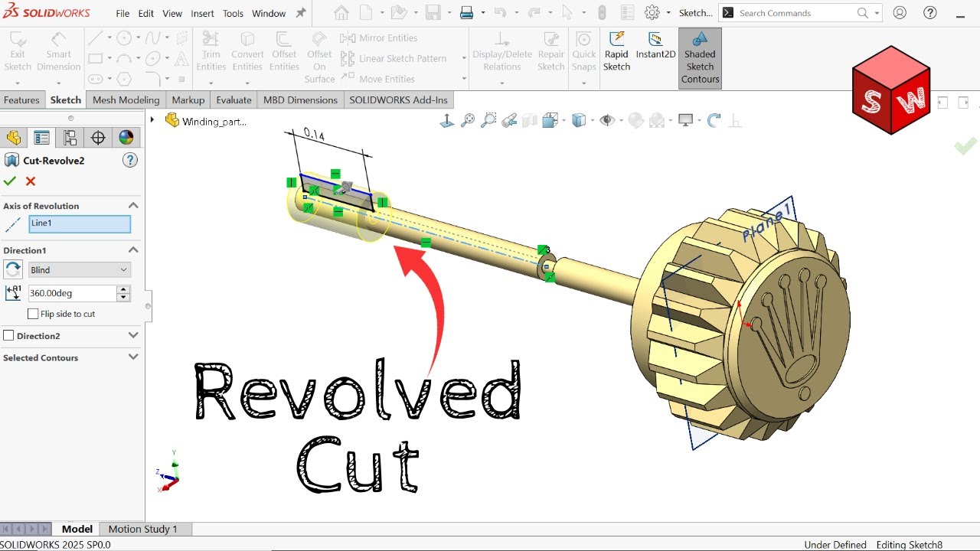Switch to Features ribbon tab
This screenshot has height=551, width=980.
[x=21, y=99]
